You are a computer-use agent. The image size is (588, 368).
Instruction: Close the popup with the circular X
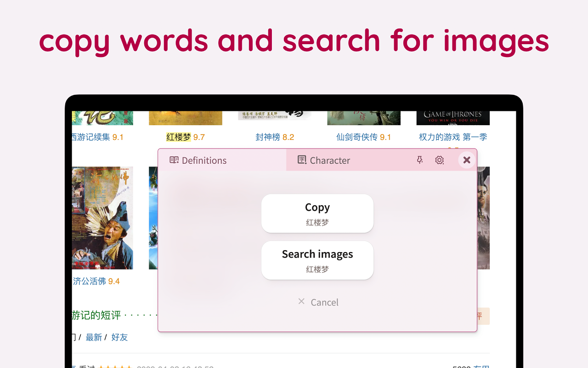pyautogui.click(x=467, y=160)
